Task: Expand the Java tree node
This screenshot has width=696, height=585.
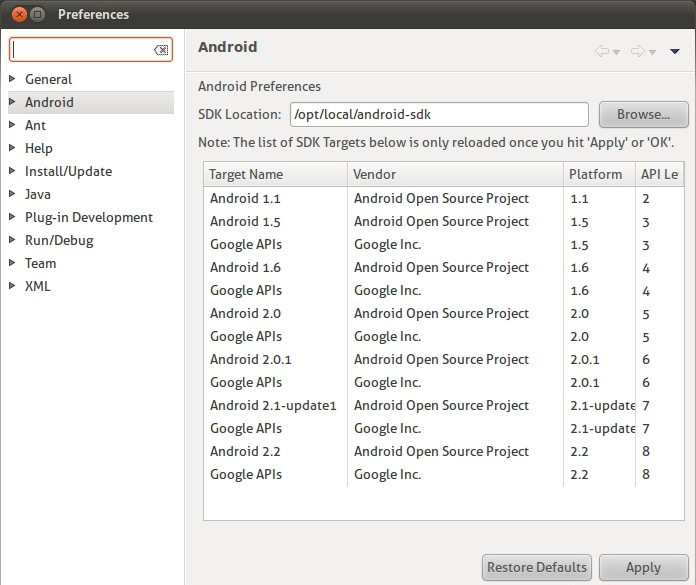Action: pos(12,194)
